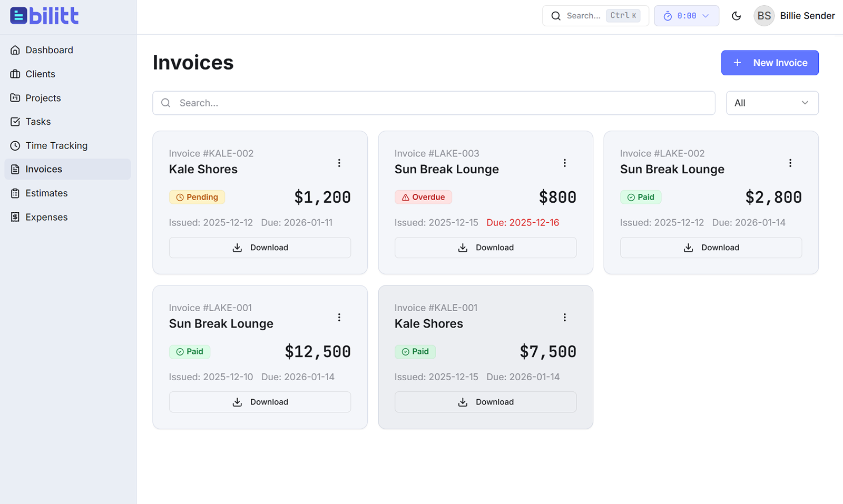The height and width of the screenshot is (504, 843).
Task: Open the Tasks section
Action: point(37,121)
